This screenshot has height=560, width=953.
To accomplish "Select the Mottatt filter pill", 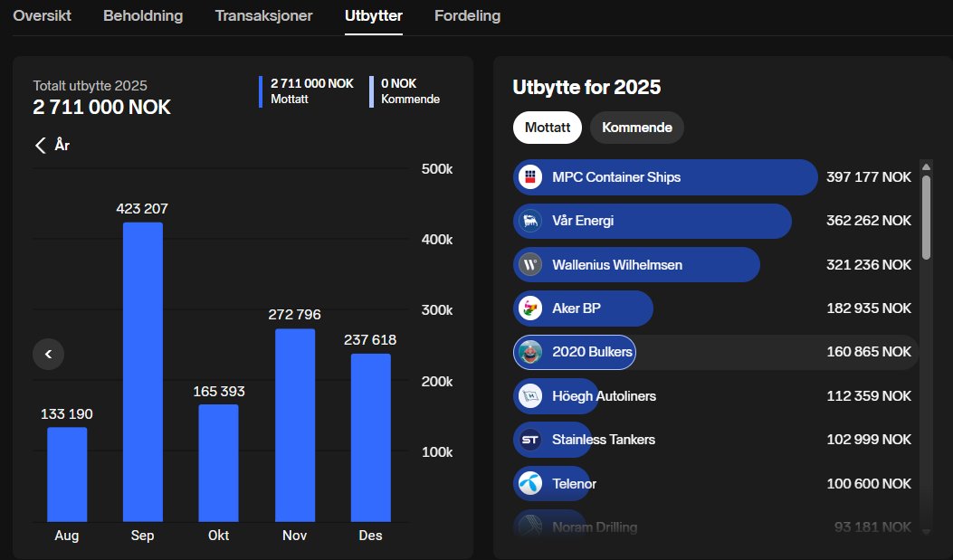I will click(548, 128).
